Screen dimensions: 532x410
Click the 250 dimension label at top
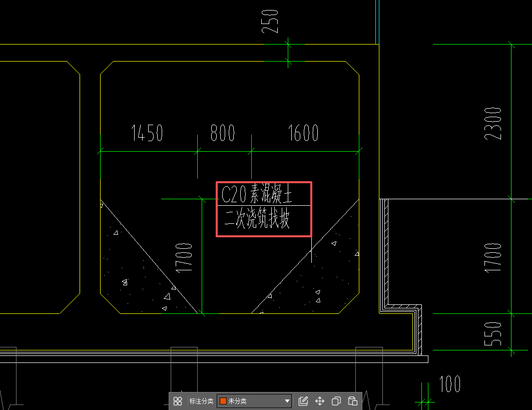pyautogui.click(x=270, y=22)
